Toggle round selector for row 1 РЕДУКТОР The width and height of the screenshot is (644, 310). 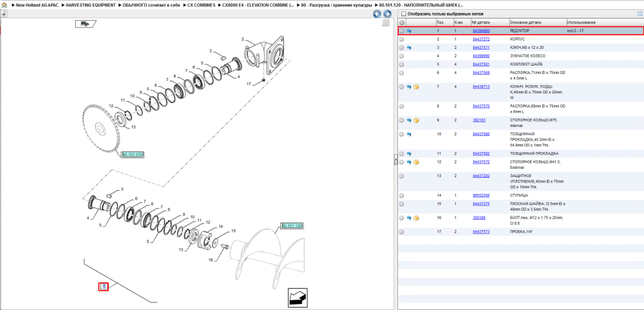click(402, 31)
